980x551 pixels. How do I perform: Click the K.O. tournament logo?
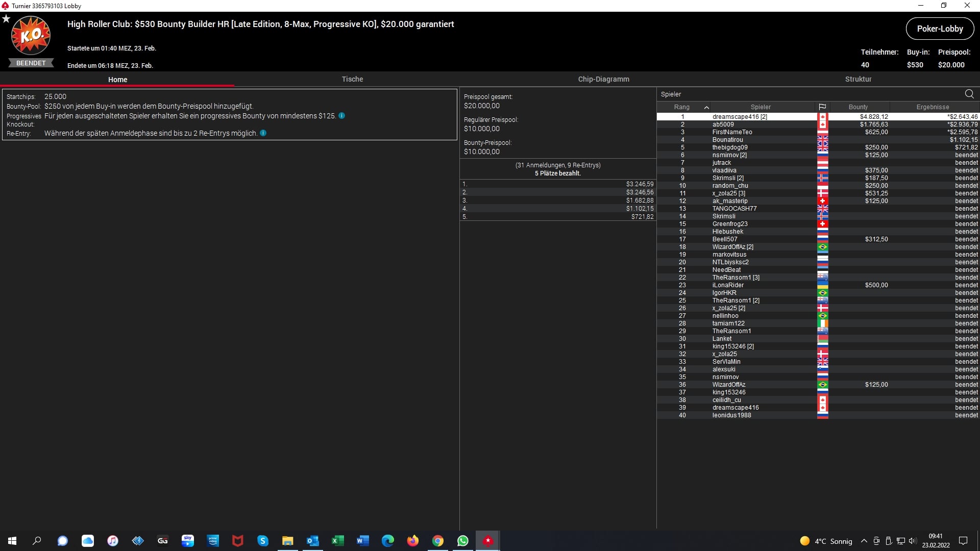click(31, 36)
